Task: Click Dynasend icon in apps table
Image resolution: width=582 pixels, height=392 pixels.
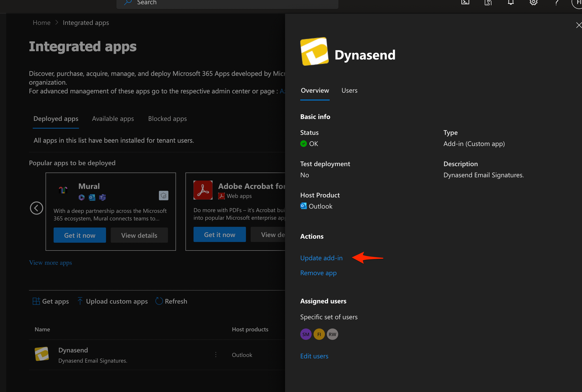Action: pyautogui.click(x=42, y=354)
